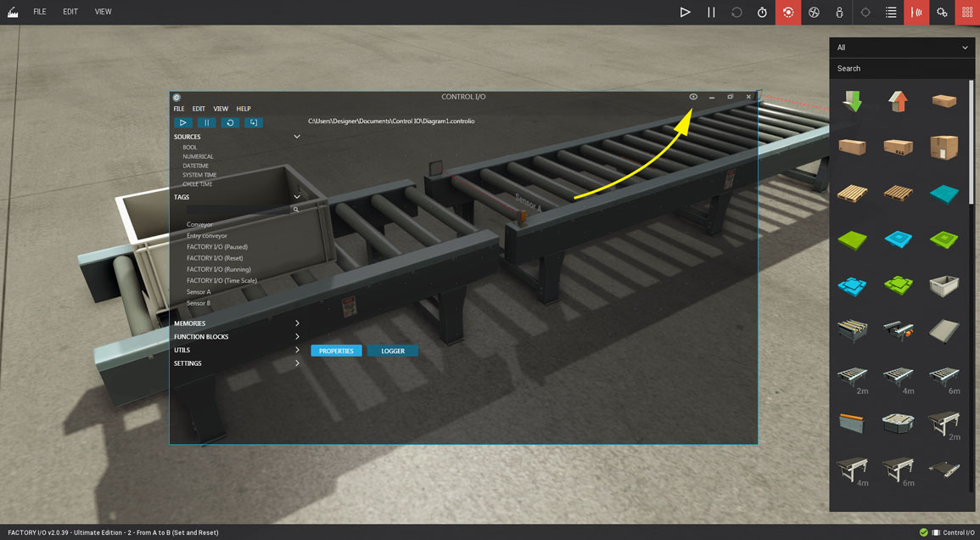
Task: Open the LOGGER tab
Action: (x=393, y=351)
